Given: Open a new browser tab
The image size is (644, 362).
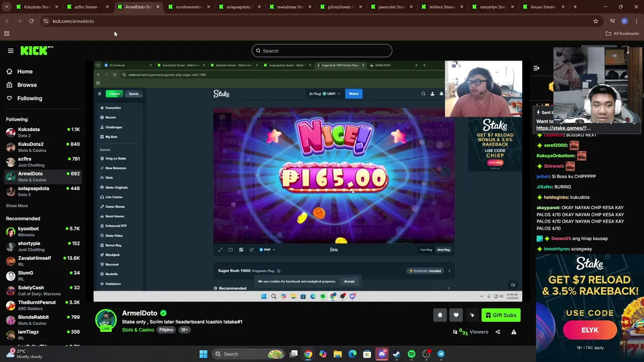Looking at the screenshot, I should click(575, 7).
